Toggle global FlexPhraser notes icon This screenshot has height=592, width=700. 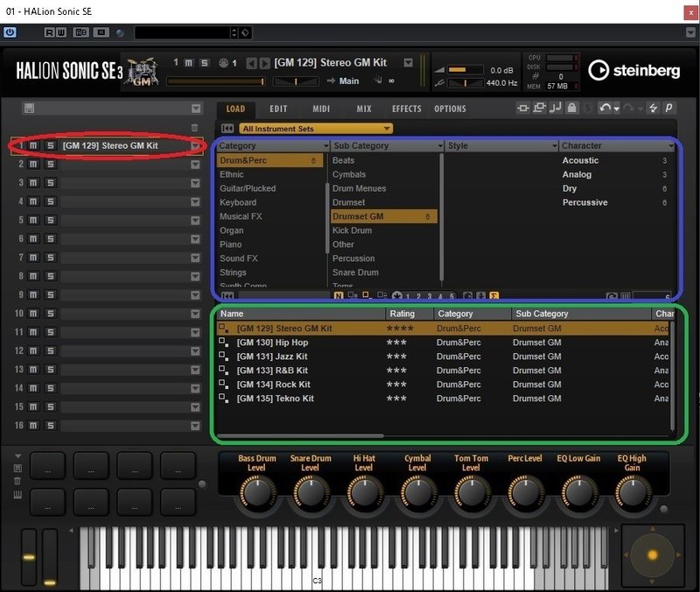click(556, 108)
